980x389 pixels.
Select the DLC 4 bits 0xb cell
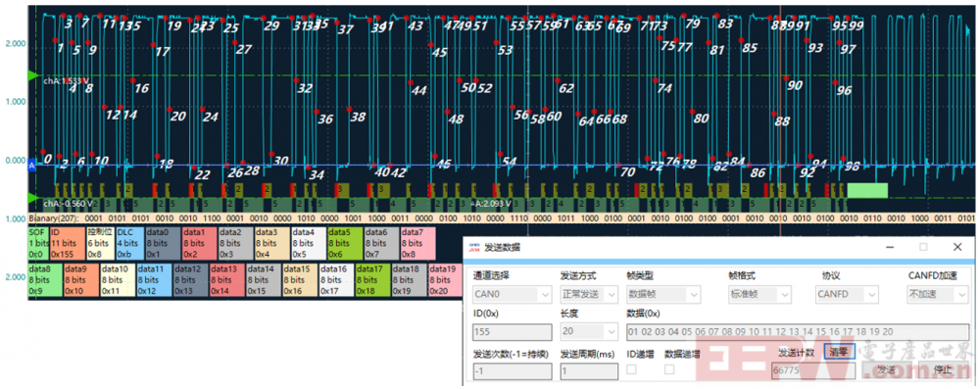point(130,243)
